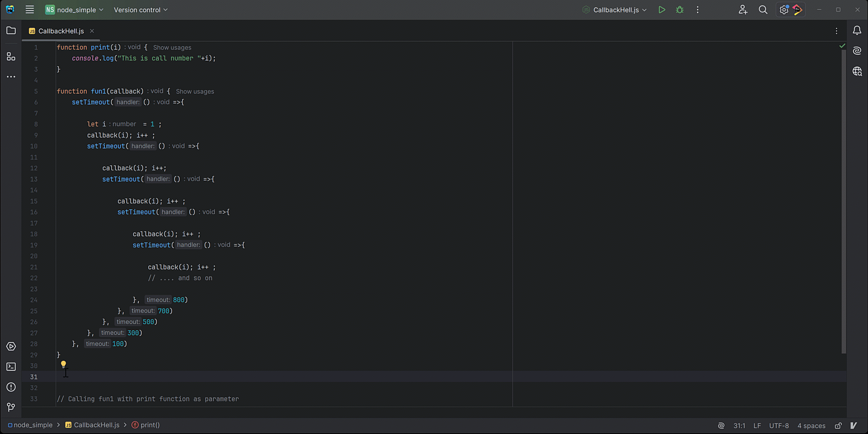Open the CallbackHell.js run configuration dropdown
This screenshot has width=868, height=434.
point(615,10)
